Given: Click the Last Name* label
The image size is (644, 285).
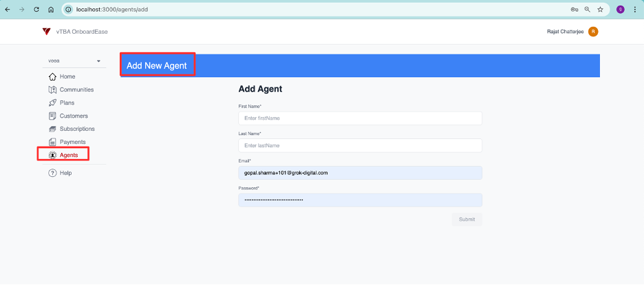Looking at the screenshot, I should (250, 134).
